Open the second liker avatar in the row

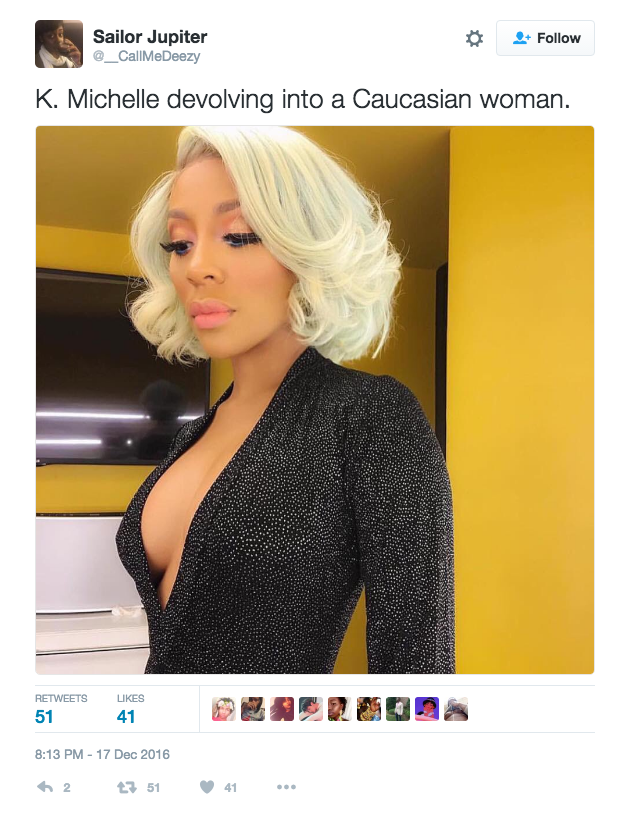click(253, 709)
